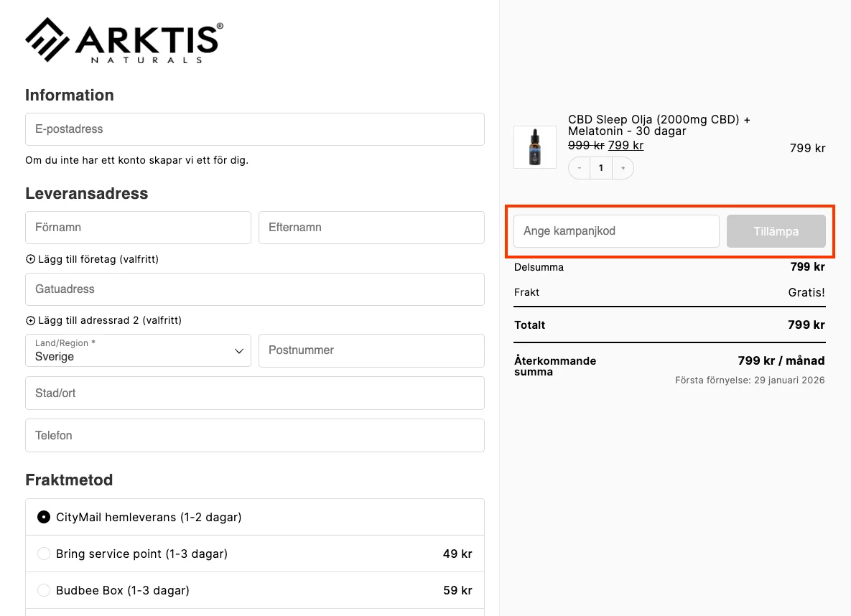Click the E-postadress input field

tap(254, 129)
